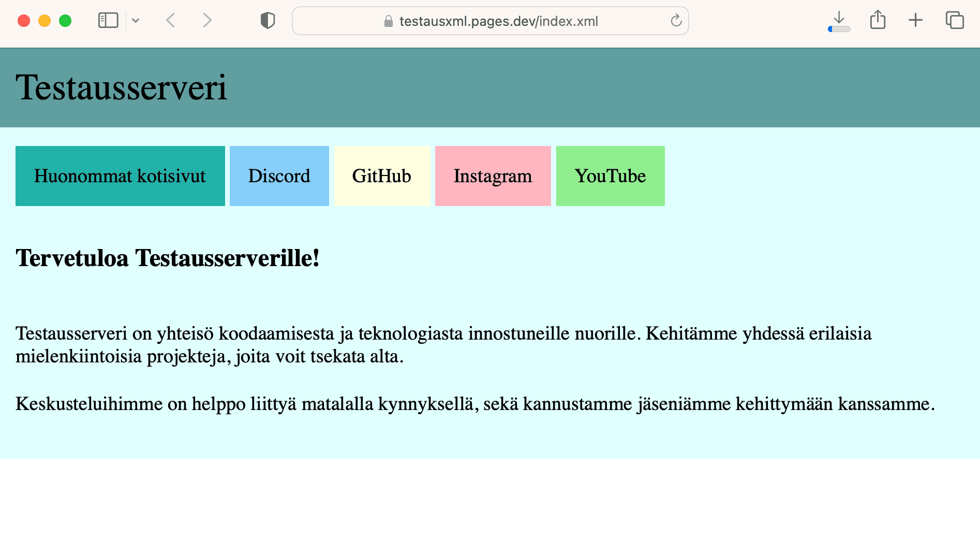Show the Safari sidebar
Image resolution: width=980 pixels, height=556 pixels.
tap(108, 21)
